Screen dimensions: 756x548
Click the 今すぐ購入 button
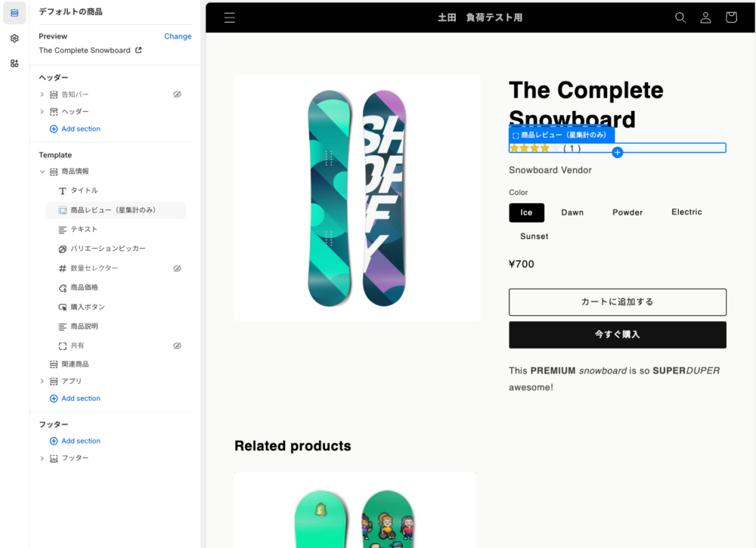coord(617,334)
